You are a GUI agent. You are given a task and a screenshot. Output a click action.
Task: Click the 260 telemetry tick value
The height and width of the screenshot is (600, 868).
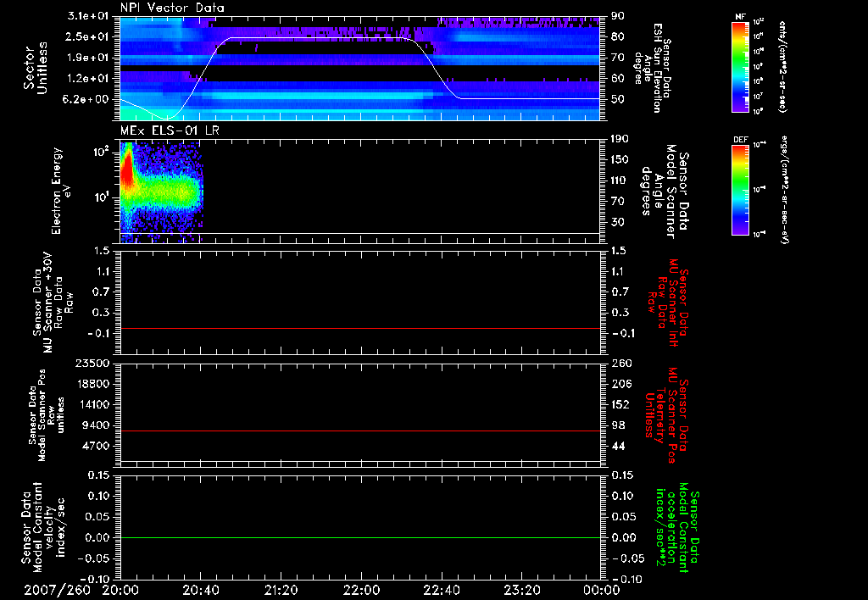click(x=620, y=363)
